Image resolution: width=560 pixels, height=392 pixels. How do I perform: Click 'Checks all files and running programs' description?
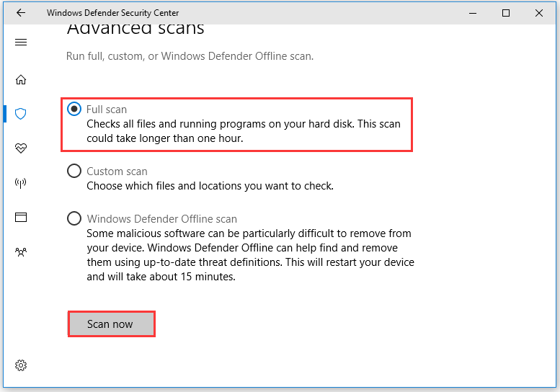[244, 131]
